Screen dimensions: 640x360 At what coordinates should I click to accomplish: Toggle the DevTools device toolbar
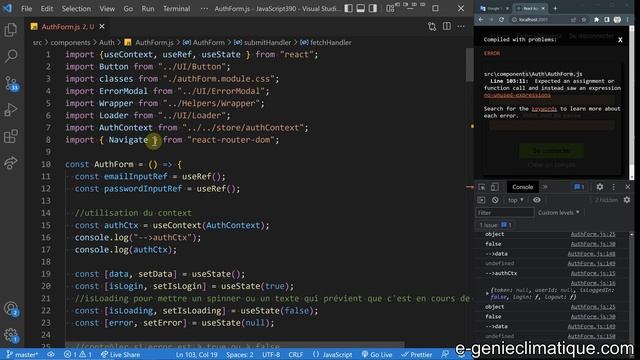(494, 187)
